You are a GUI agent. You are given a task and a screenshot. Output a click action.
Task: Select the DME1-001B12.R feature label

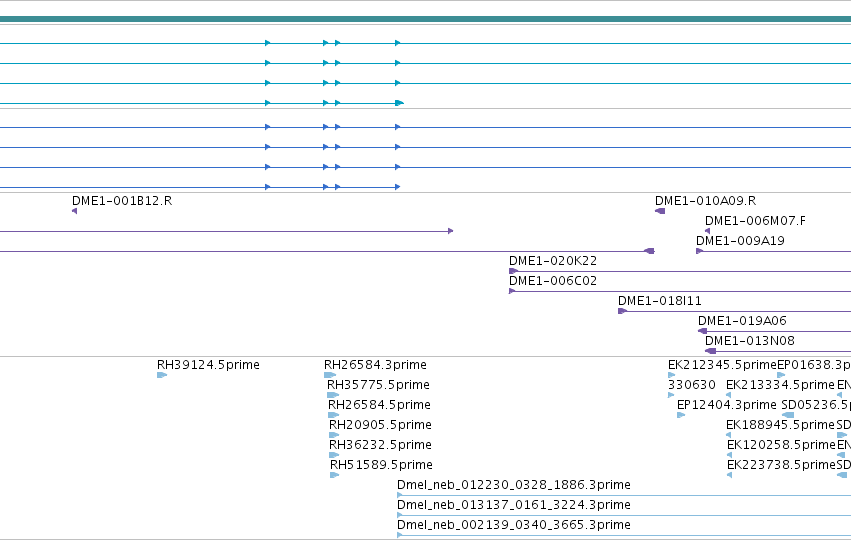click(122, 201)
